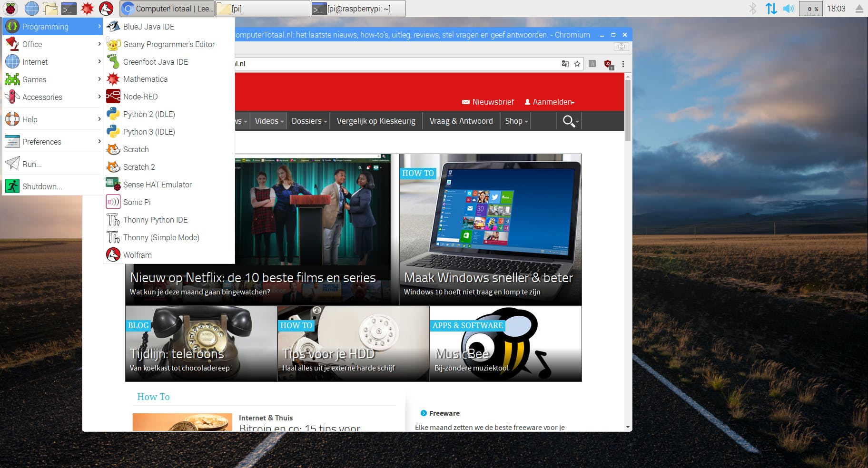The image size is (868, 468).
Task: Open the network arrows icon in tray
Action: pos(771,8)
